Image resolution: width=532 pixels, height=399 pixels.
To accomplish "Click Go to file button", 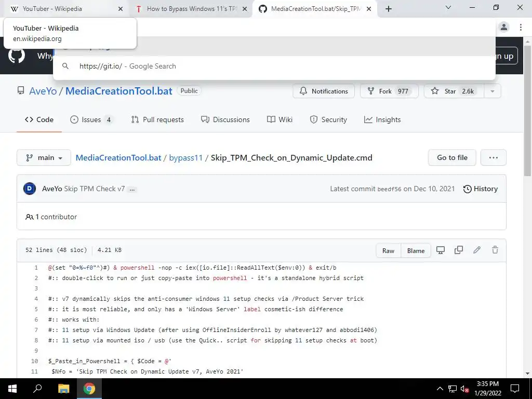I will (x=452, y=158).
